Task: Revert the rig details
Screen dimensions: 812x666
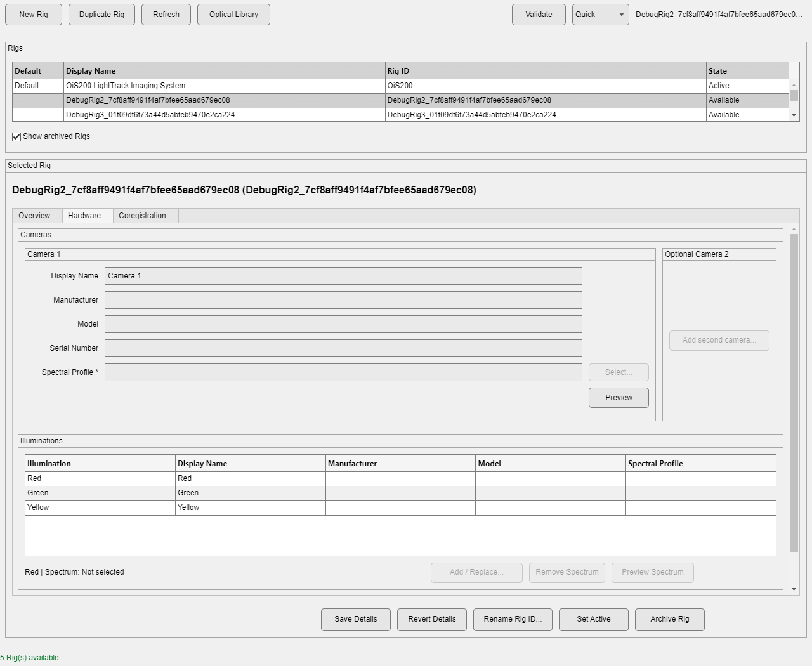Action: [x=432, y=620]
